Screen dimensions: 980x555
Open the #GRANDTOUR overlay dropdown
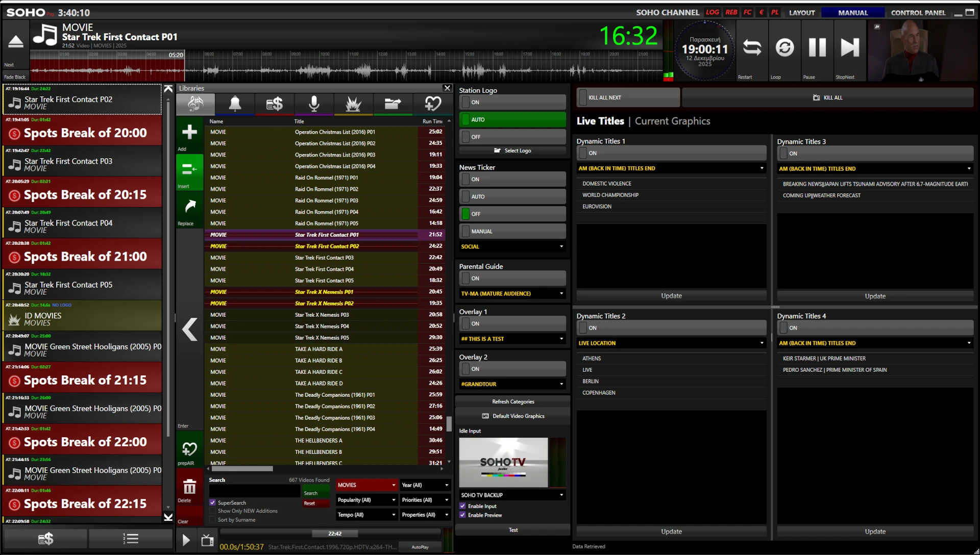512,384
